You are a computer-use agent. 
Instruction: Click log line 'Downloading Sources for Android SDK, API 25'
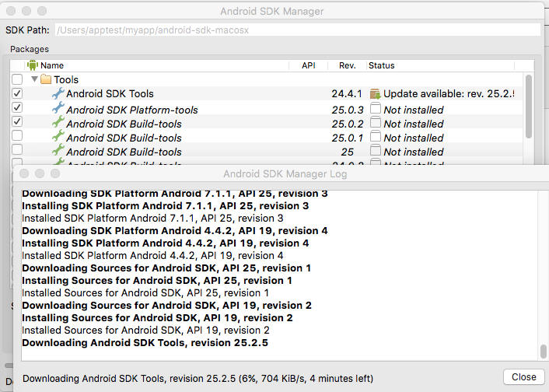pyautogui.click(x=166, y=268)
